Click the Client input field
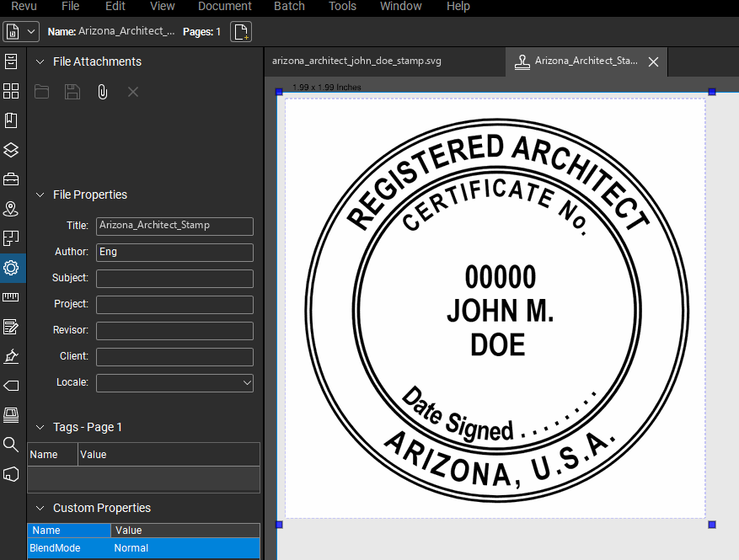739x560 pixels. pos(175,356)
